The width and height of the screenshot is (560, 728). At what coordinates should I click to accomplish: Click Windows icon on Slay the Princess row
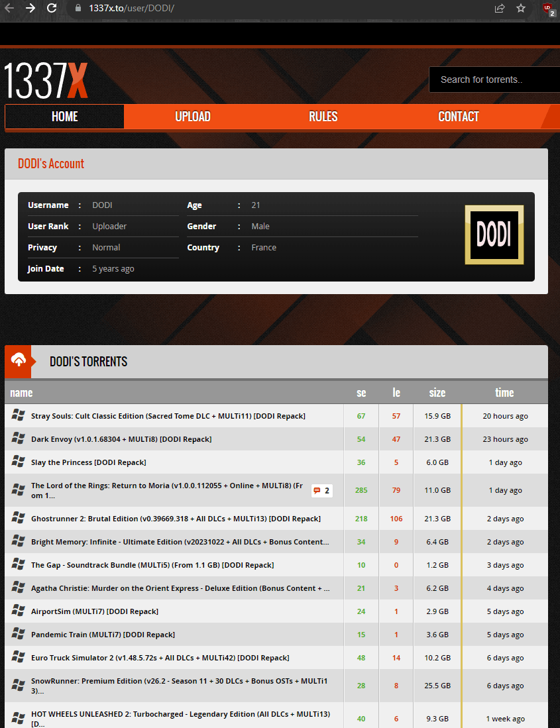coord(18,462)
